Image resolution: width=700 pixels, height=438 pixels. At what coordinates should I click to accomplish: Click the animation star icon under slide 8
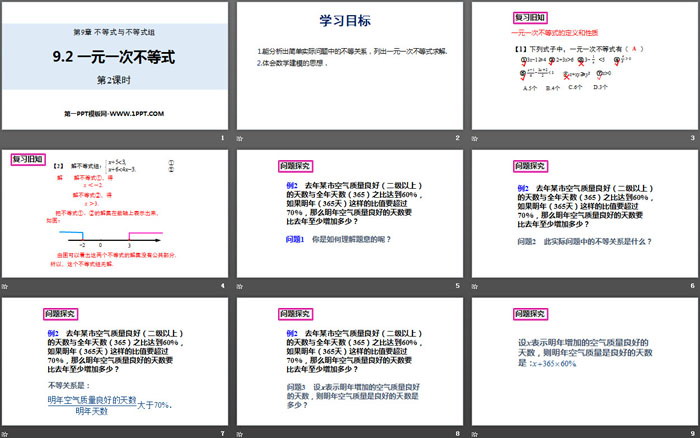tap(241, 433)
